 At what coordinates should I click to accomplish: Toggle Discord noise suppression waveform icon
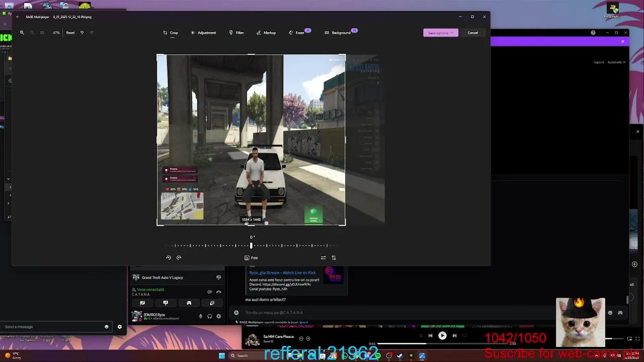pyautogui.click(x=209, y=292)
